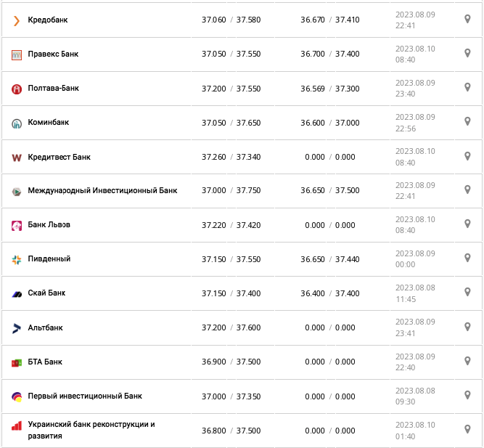Click the Полтава-Банк red logo
The height and width of the screenshot is (448, 484).
[16, 89]
